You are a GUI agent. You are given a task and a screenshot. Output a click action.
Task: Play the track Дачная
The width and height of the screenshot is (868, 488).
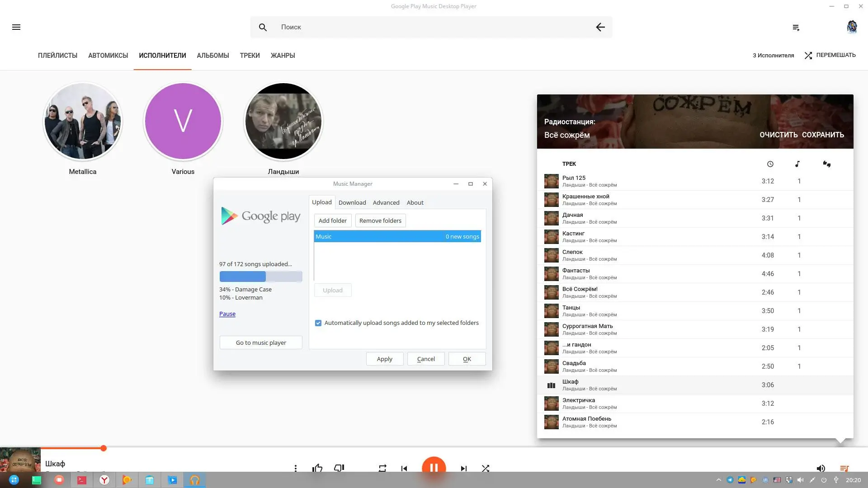[695, 218]
